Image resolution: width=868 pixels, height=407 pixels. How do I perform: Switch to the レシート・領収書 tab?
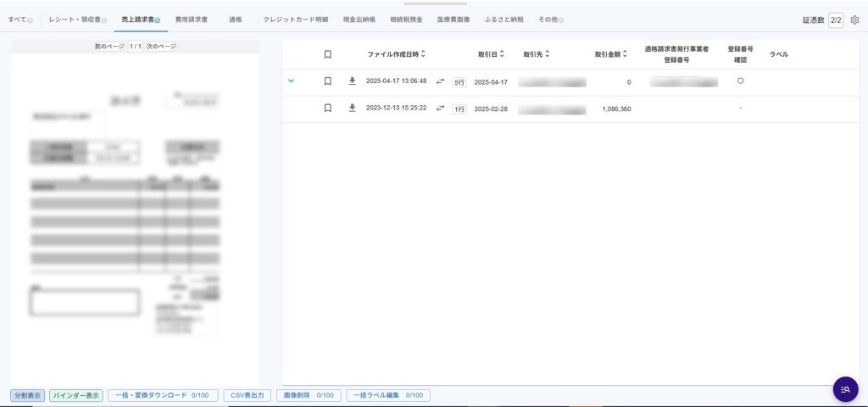tap(77, 19)
